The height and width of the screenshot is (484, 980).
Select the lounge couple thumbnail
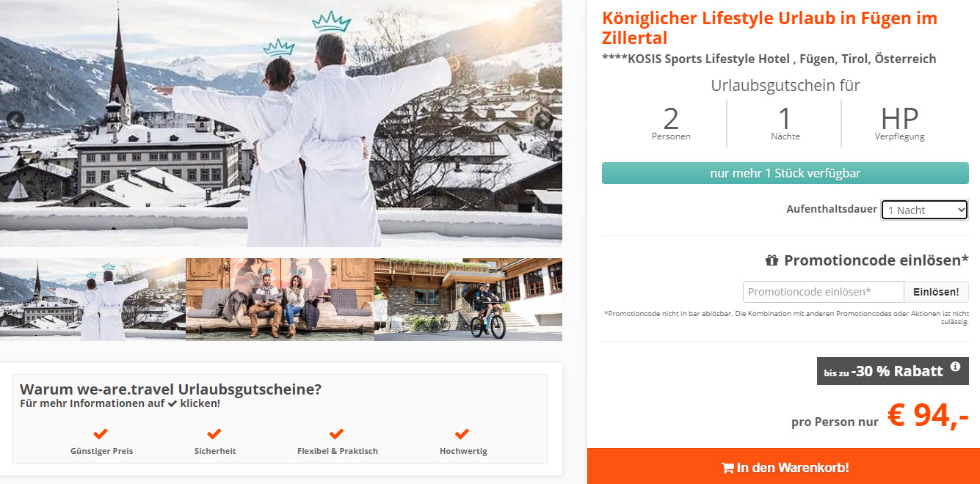pyautogui.click(x=280, y=299)
